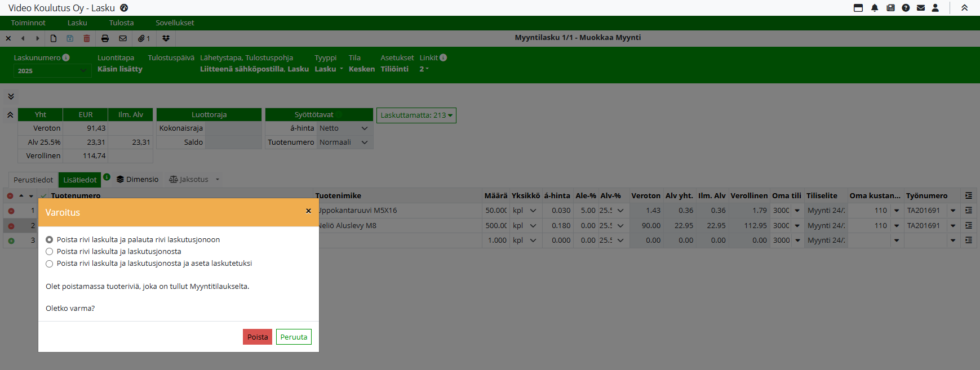This screenshot has height=370, width=980.
Task: Open the paperclip attachments icon
Action: tap(144, 38)
